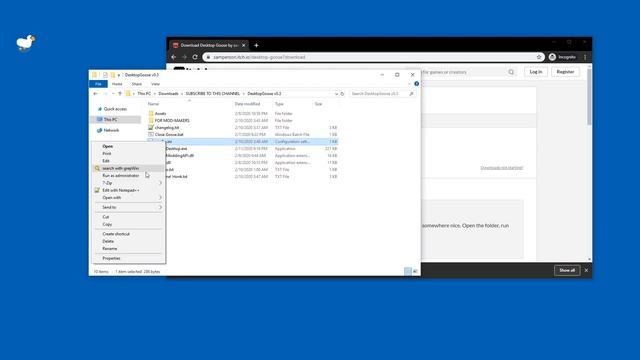This screenshot has height=360, width=640.
Task: Click Downloads in the Explorer breadcrumb path
Action: [x=168, y=94]
